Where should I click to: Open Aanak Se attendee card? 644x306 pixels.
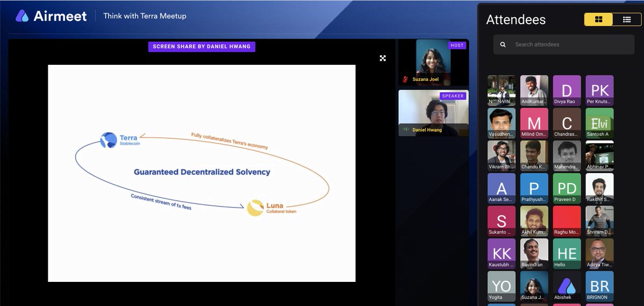click(x=502, y=188)
